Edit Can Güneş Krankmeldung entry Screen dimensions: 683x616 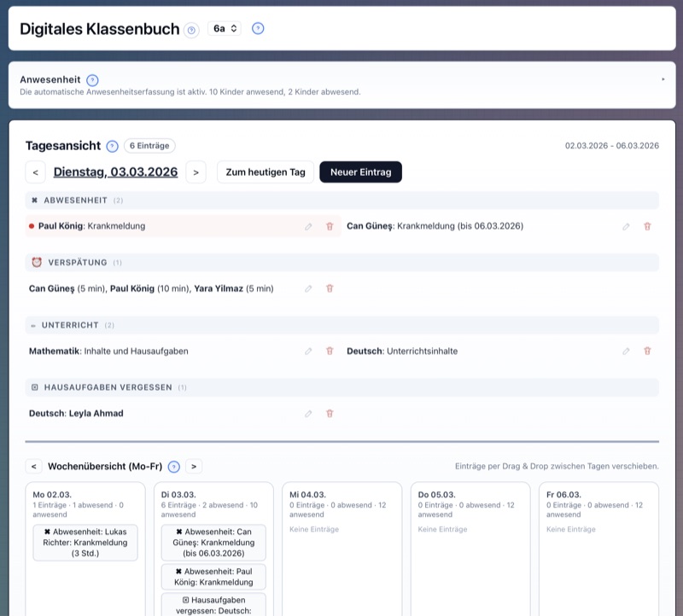tap(626, 226)
